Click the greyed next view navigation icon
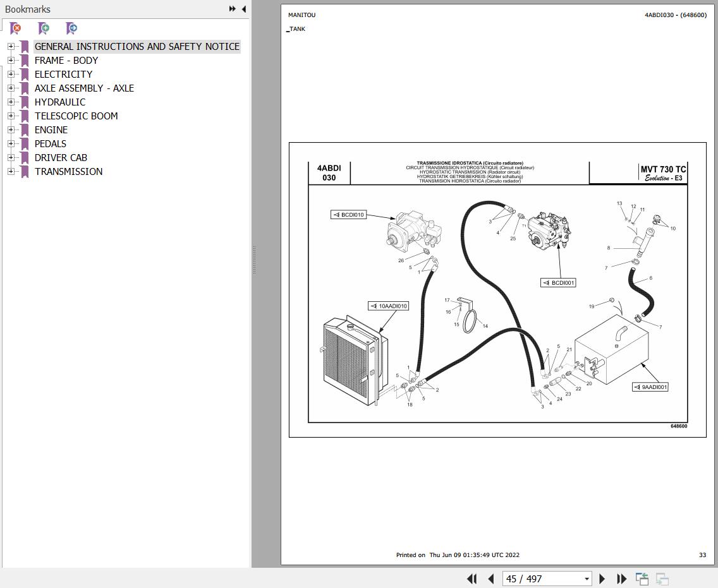This screenshot has height=588, width=718. click(x=662, y=579)
